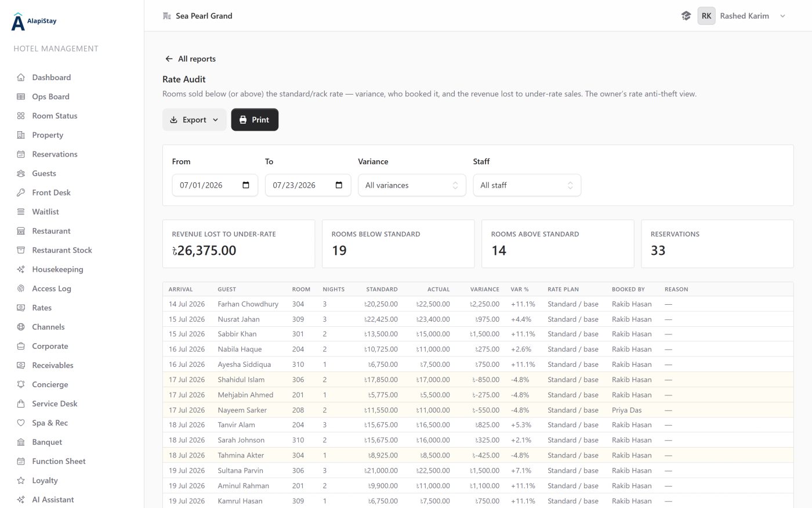This screenshot has width=812, height=508.
Task: Click the Receivables icon in sidebar
Action: pos(21,365)
